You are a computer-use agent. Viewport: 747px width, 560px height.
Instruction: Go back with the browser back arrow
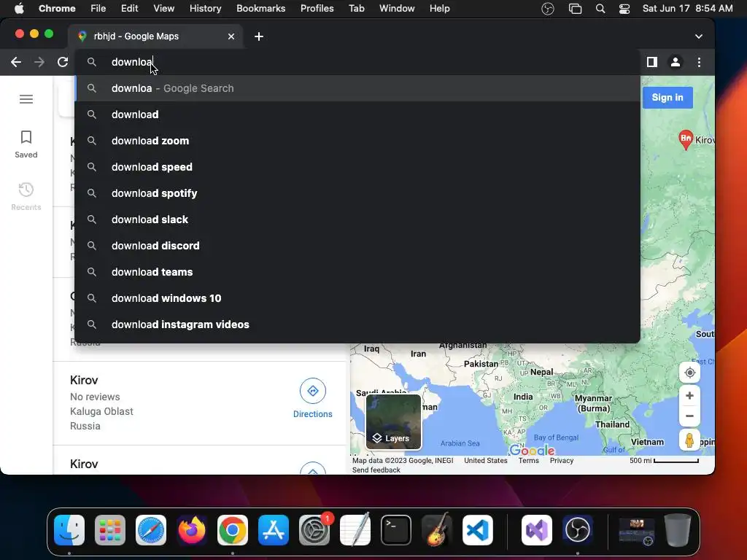coord(16,62)
